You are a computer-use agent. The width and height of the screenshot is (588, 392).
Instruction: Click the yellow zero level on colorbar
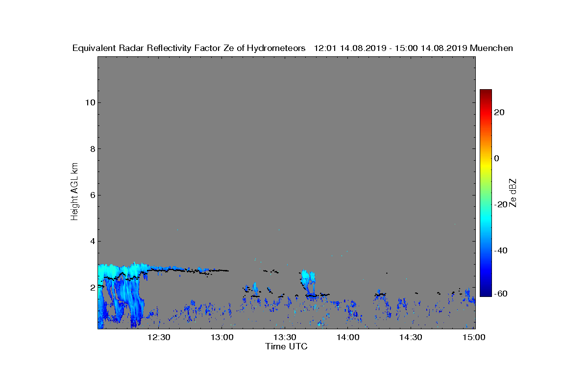coord(486,158)
